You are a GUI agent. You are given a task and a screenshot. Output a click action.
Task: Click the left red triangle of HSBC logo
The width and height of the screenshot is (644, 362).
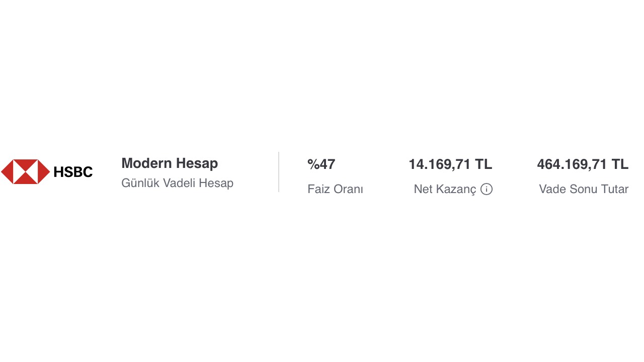click(x=7, y=172)
